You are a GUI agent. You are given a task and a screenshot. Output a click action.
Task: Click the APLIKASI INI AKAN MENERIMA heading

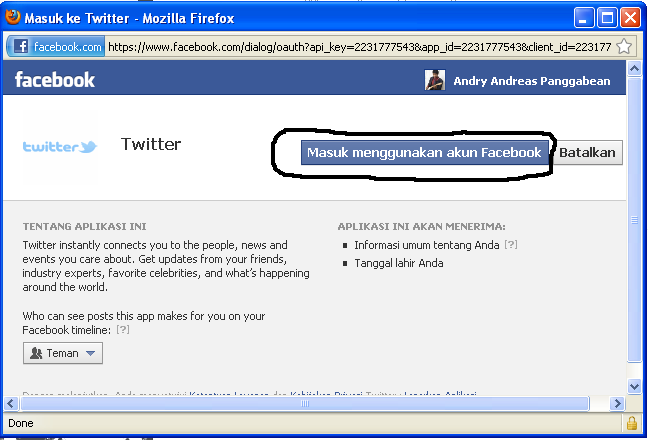[x=422, y=226]
